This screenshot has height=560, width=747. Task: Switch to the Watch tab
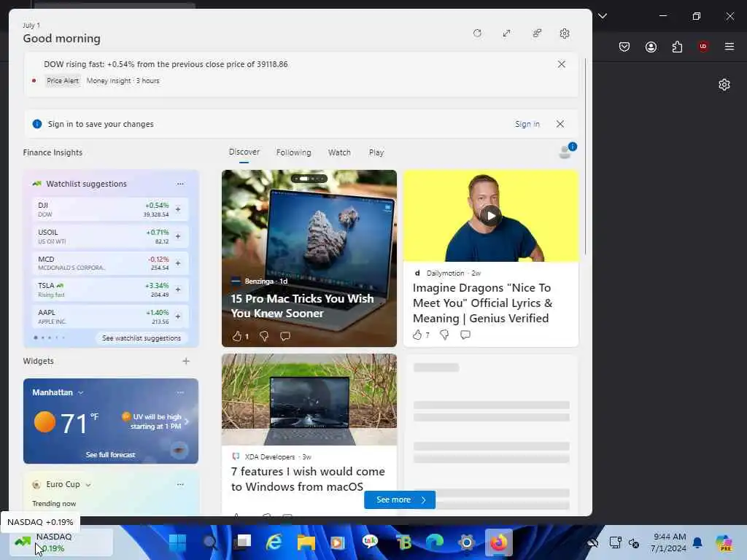click(x=339, y=152)
